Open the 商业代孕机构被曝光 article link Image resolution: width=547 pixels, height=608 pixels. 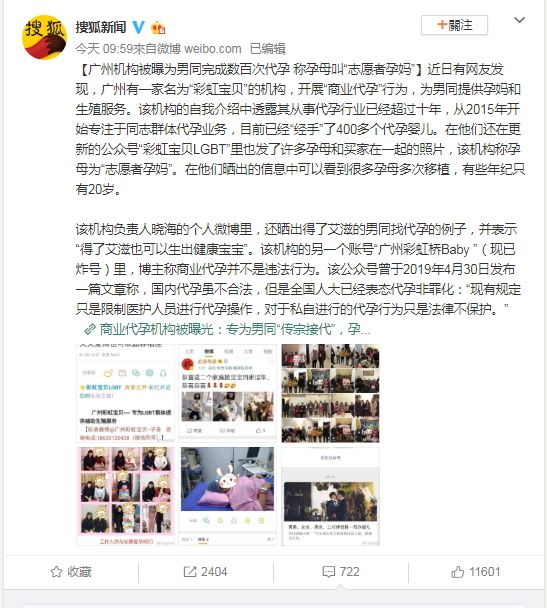235,329
